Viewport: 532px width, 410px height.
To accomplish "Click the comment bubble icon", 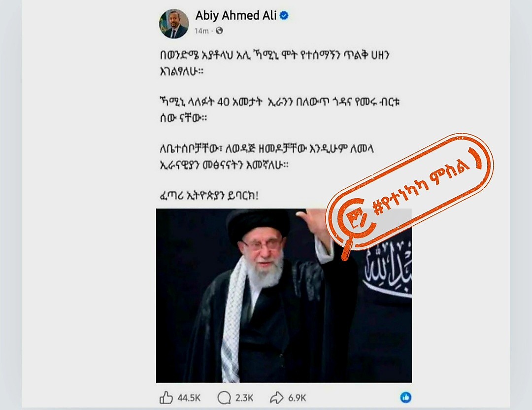I will pyautogui.click(x=224, y=398).
